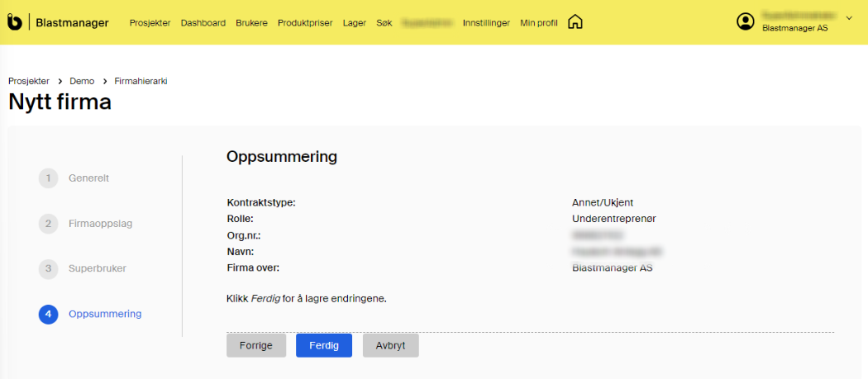868x379 pixels.
Task: Click the Avbryt button
Action: 390,345
